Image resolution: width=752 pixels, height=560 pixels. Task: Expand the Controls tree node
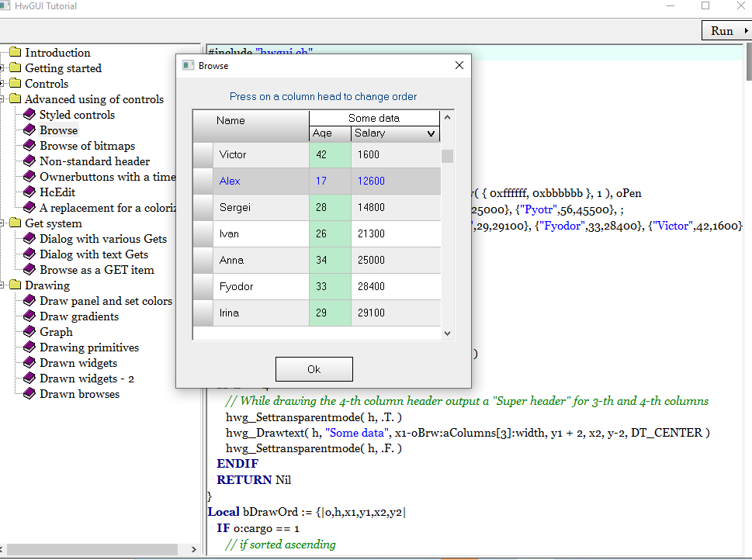coord(3,84)
